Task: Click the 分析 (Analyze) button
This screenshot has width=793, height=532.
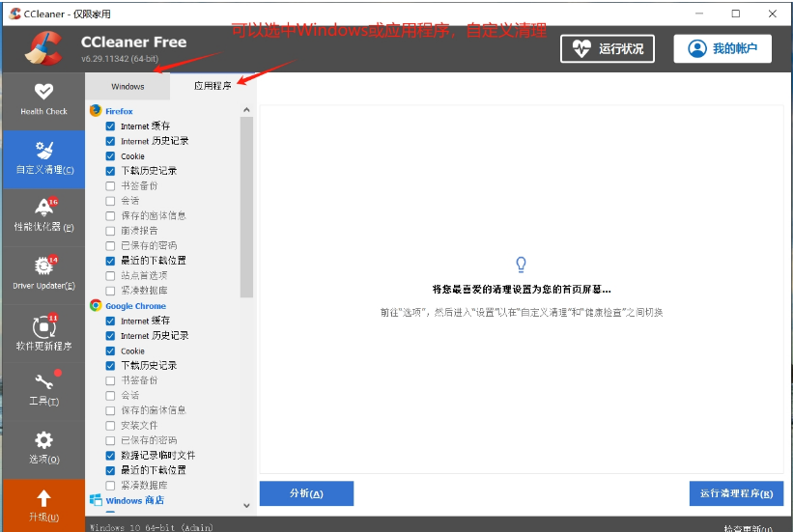Action: 306,493
